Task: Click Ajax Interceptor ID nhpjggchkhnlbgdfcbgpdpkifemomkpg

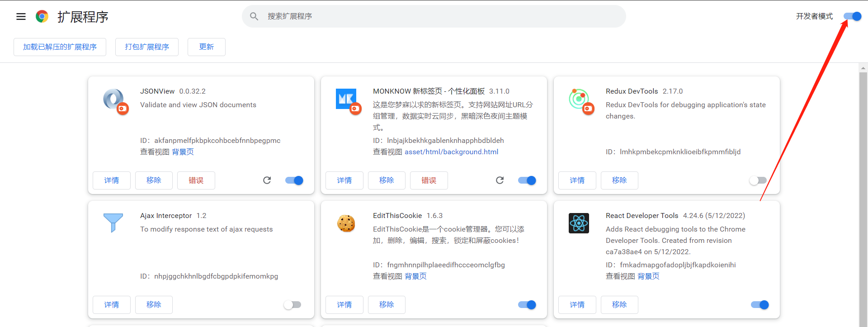Action: tap(209, 276)
